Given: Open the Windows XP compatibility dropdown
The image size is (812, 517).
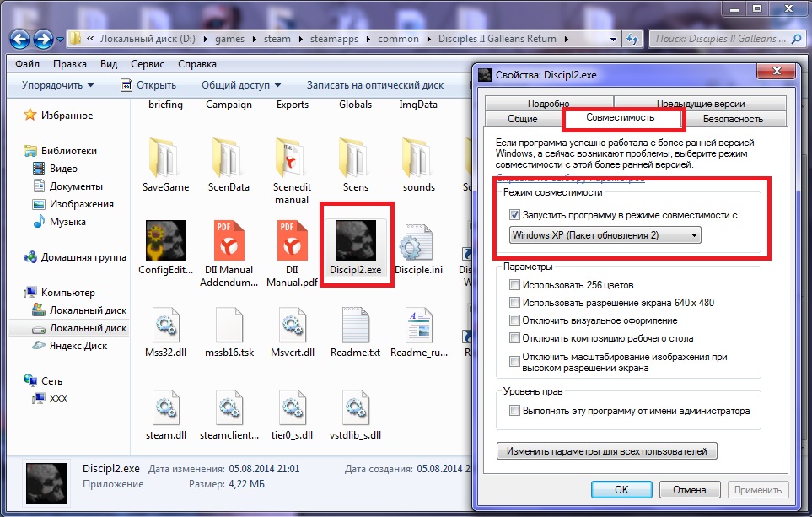Looking at the screenshot, I should click(x=605, y=235).
